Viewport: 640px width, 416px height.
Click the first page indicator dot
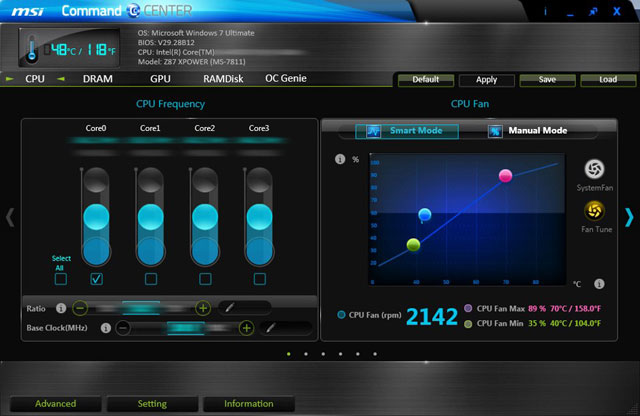[x=289, y=354]
